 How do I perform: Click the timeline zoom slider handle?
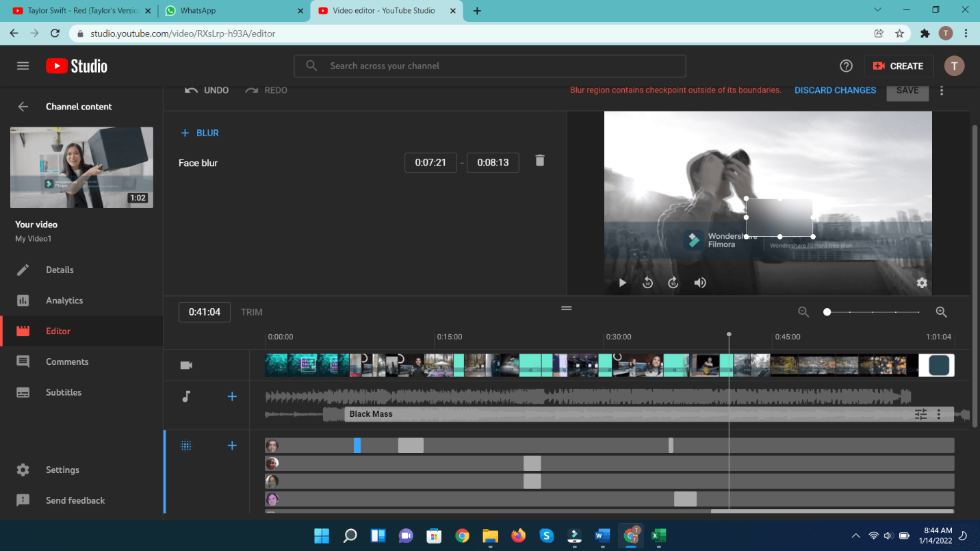click(x=827, y=312)
